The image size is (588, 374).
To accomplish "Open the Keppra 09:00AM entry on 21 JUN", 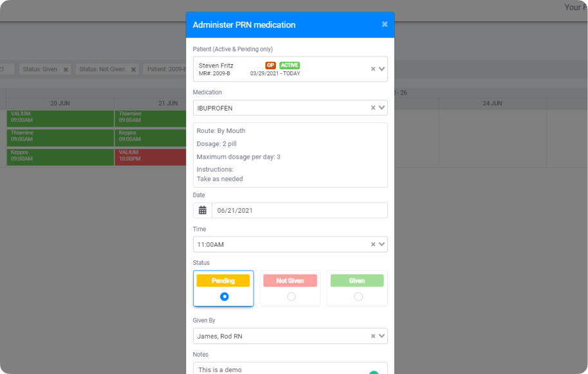I will 151,138.
